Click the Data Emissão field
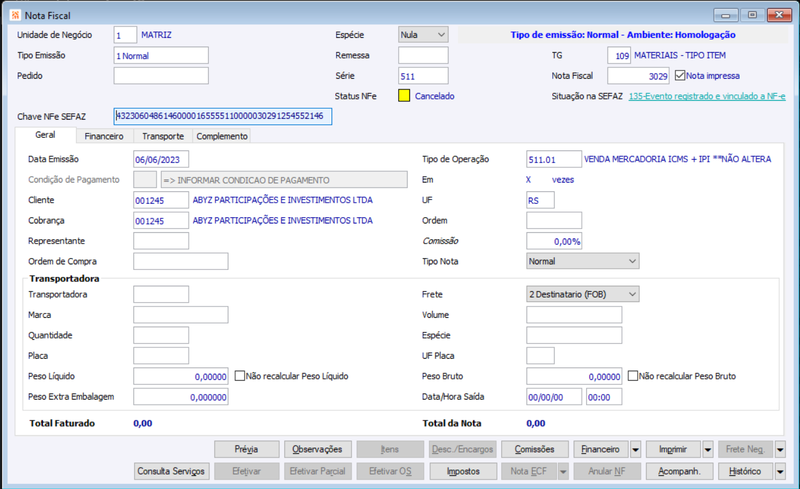 [161, 159]
